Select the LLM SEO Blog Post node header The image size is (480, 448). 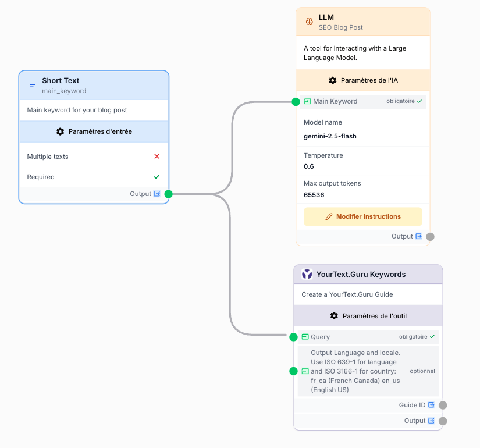[x=362, y=21]
